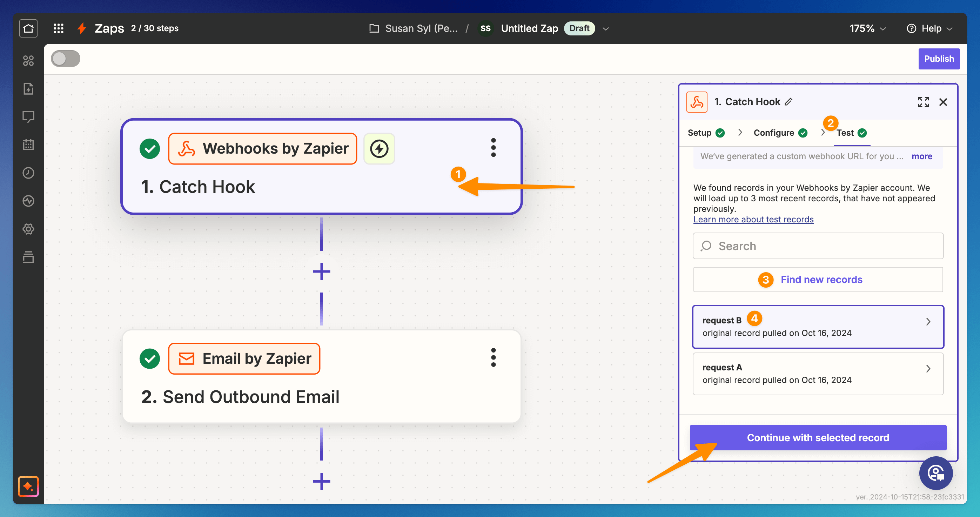The width and height of the screenshot is (980, 517).
Task: Toggle the Zap on/off switch
Action: click(66, 59)
